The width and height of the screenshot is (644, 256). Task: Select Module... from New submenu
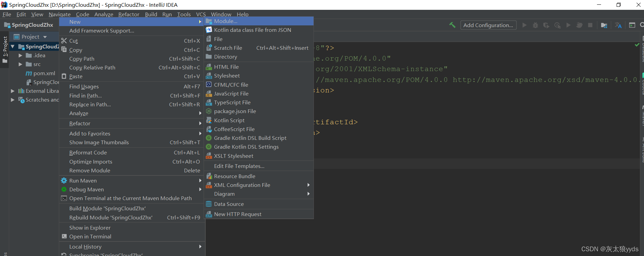pos(259,21)
